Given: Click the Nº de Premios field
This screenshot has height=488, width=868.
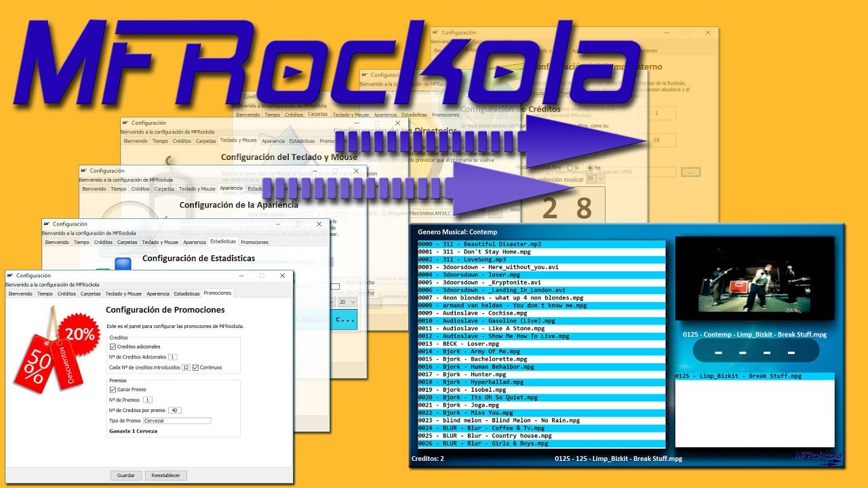Looking at the screenshot, I should 148,400.
